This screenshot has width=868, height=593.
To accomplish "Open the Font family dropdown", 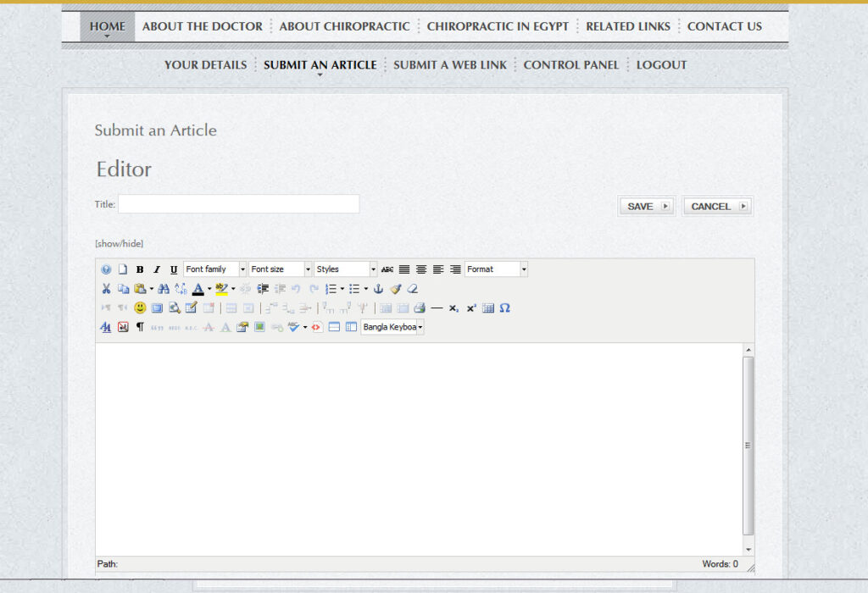I will point(215,269).
